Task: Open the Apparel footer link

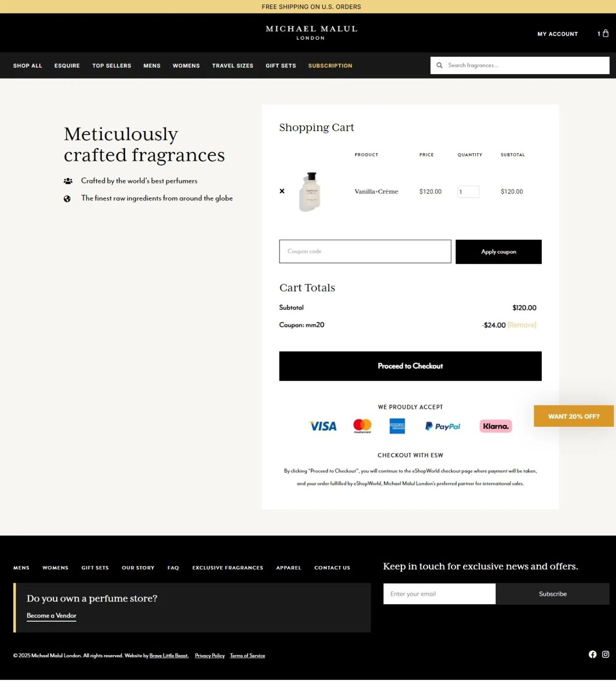Action: click(x=288, y=568)
